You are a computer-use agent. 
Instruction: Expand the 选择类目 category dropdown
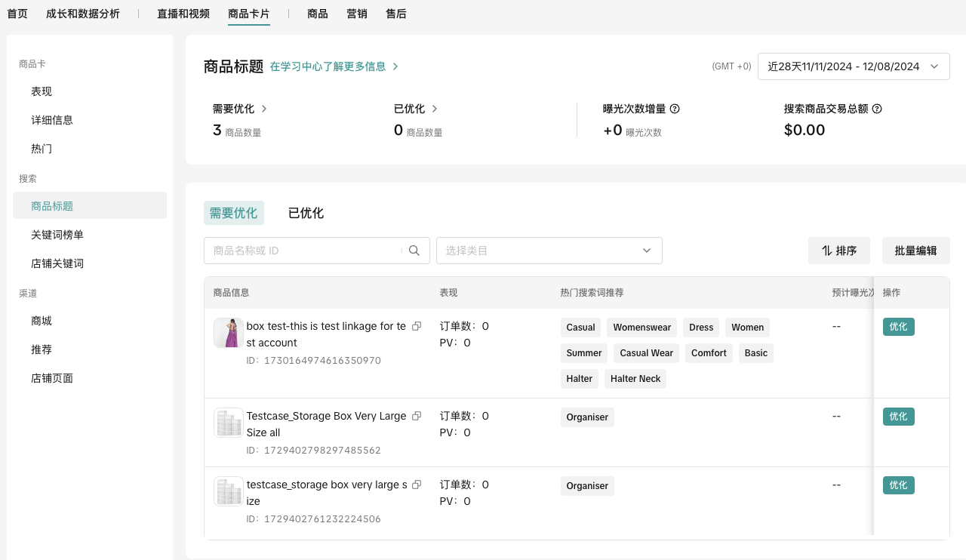[549, 251]
